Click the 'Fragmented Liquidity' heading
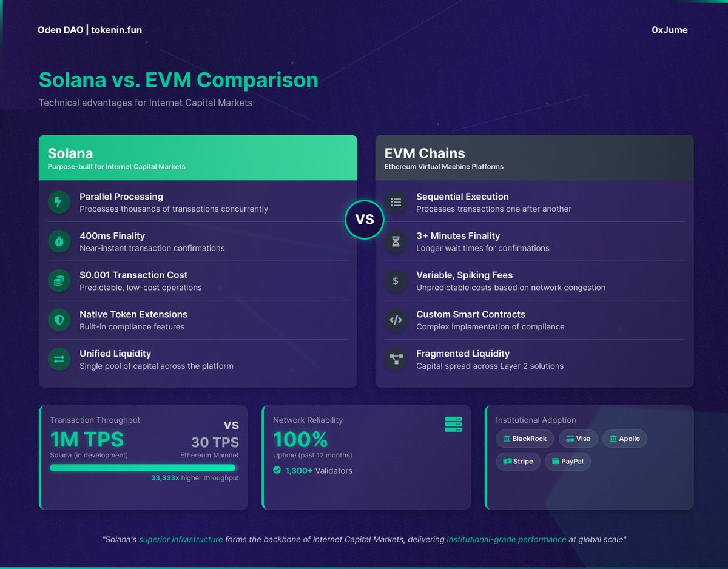Screen dimensions: 728x569 point(463,354)
